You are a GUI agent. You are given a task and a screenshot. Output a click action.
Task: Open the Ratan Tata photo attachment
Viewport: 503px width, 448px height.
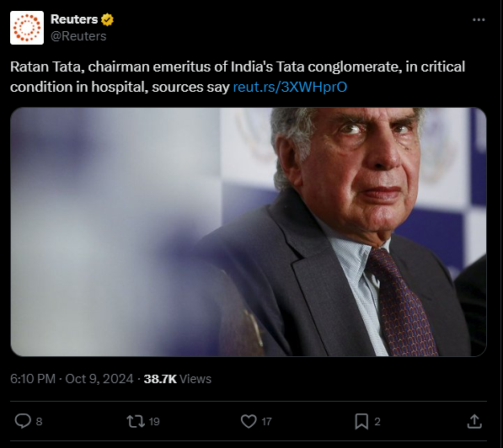pyautogui.click(x=249, y=232)
